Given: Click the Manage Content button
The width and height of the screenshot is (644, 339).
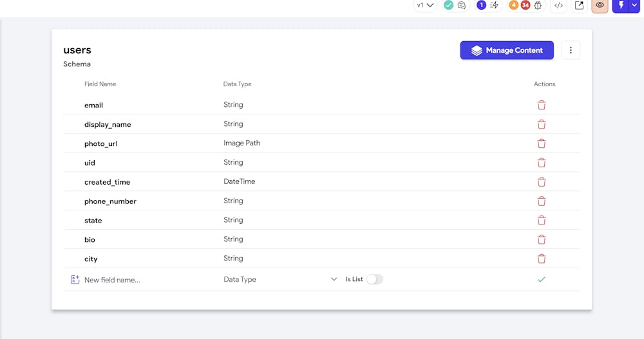Looking at the screenshot, I should 507,50.
